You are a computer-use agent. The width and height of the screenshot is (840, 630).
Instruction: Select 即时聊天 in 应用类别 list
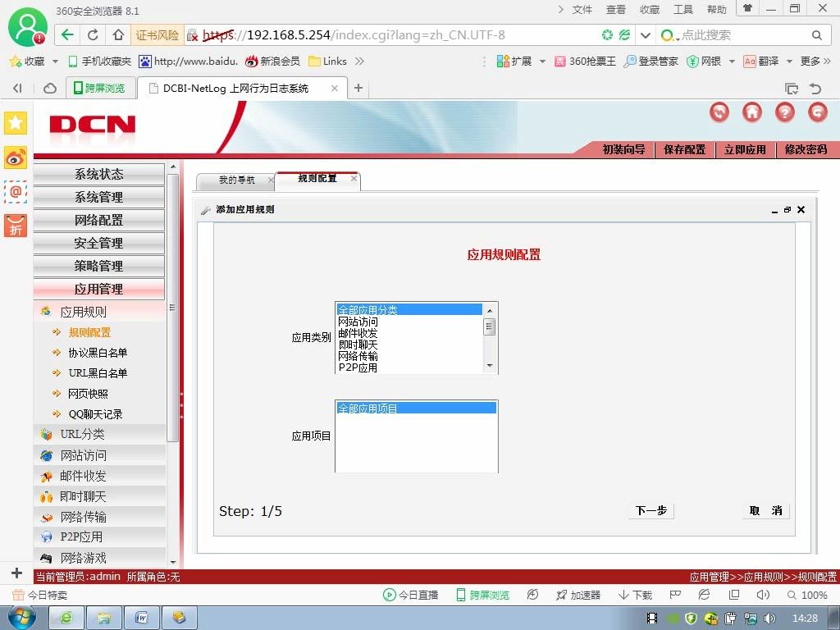(x=410, y=345)
